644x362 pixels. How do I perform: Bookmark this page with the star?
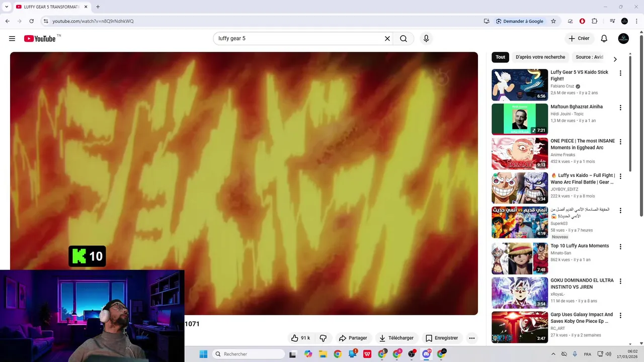553,21
